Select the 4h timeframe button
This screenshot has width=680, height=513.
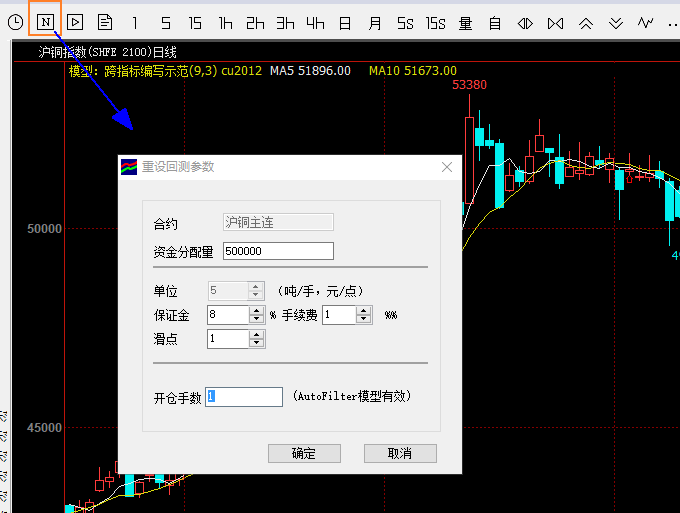click(x=315, y=22)
